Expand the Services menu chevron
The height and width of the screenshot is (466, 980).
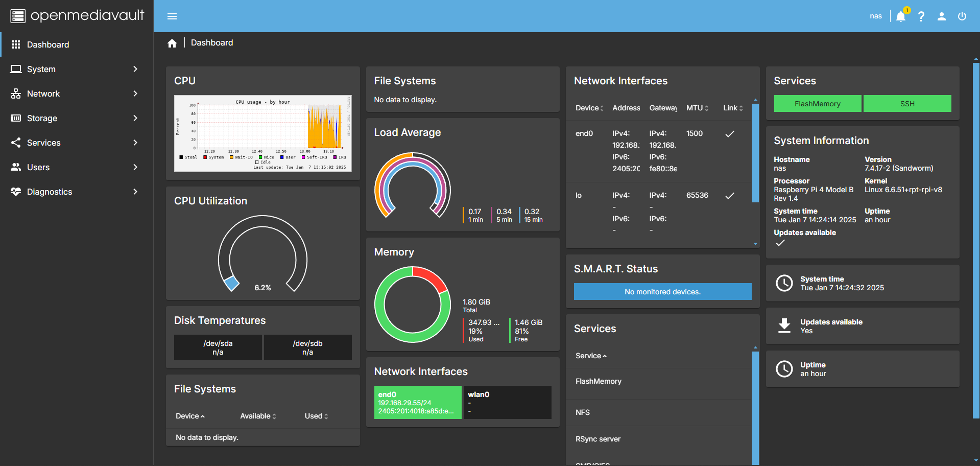coord(135,143)
